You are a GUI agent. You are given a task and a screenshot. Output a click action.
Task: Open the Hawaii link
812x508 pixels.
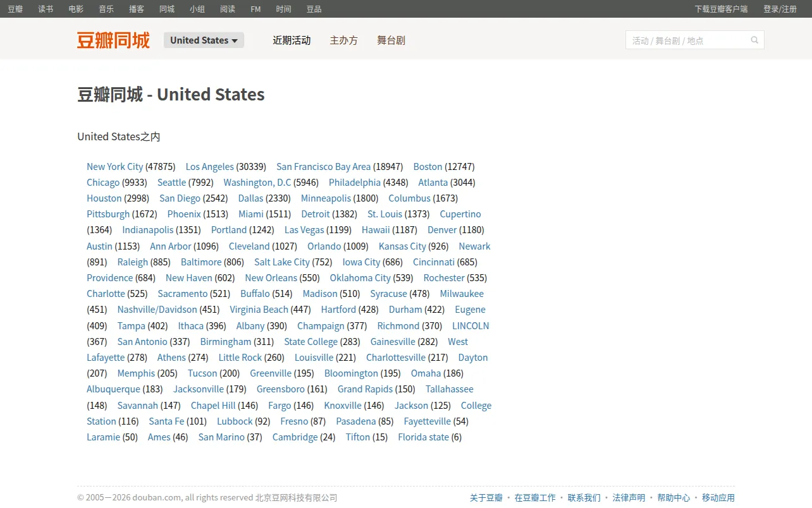pos(376,230)
